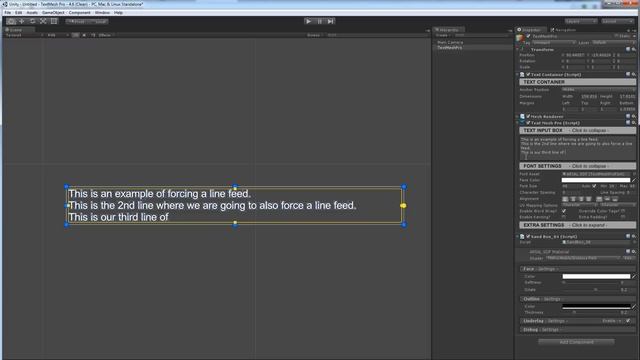Open the Window menu

[x=102, y=13]
